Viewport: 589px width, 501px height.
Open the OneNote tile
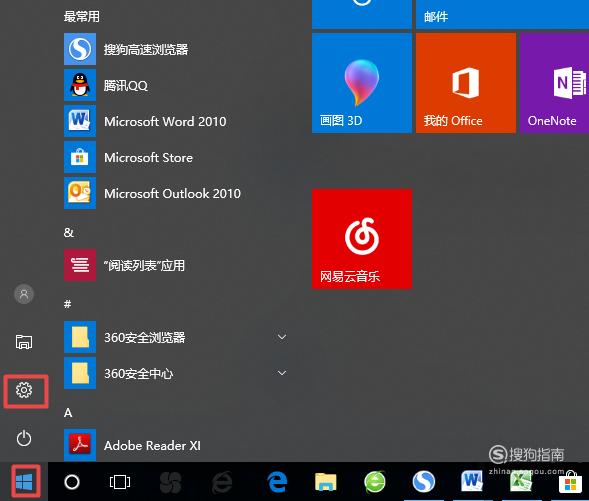coord(554,83)
